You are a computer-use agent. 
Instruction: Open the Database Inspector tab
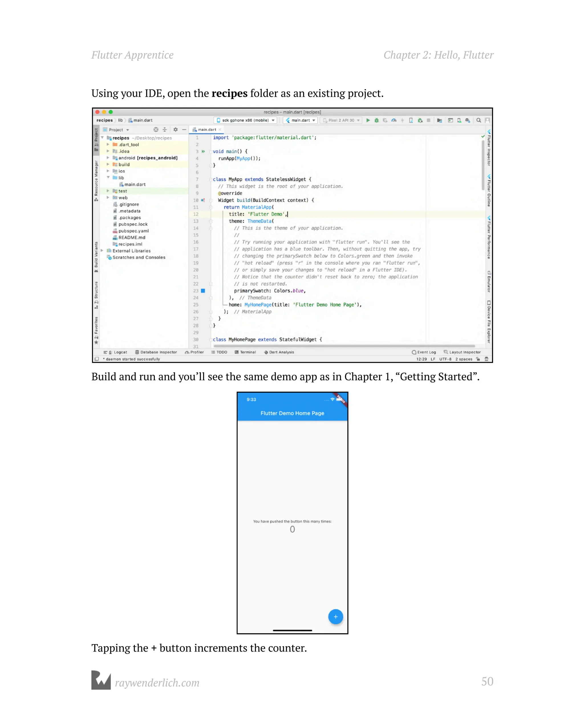[x=156, y=352]
